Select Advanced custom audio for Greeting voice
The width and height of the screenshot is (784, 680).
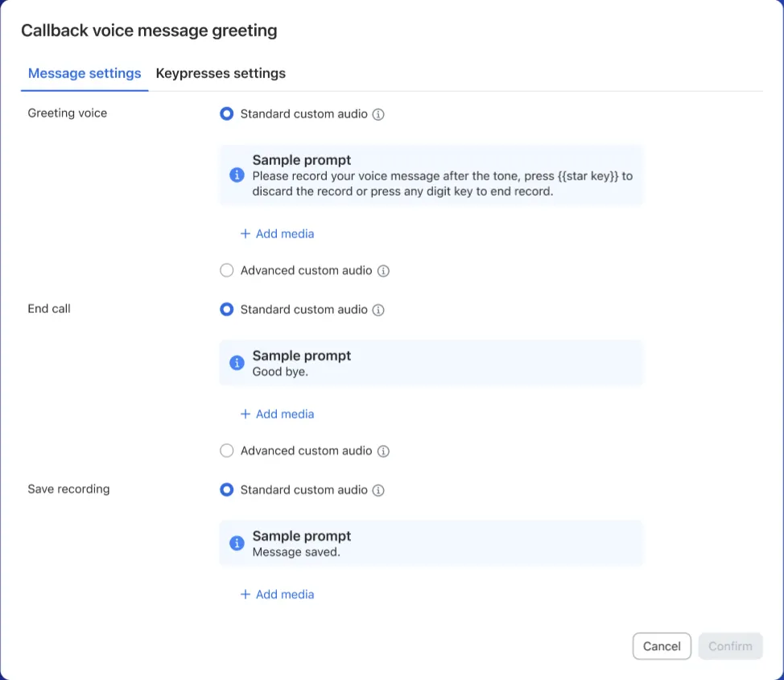(226, 270)
